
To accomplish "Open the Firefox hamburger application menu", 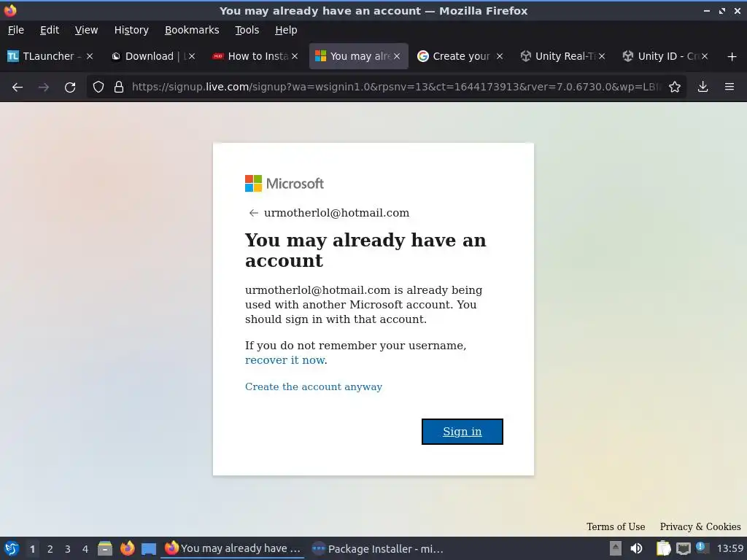I will point(729,87).
